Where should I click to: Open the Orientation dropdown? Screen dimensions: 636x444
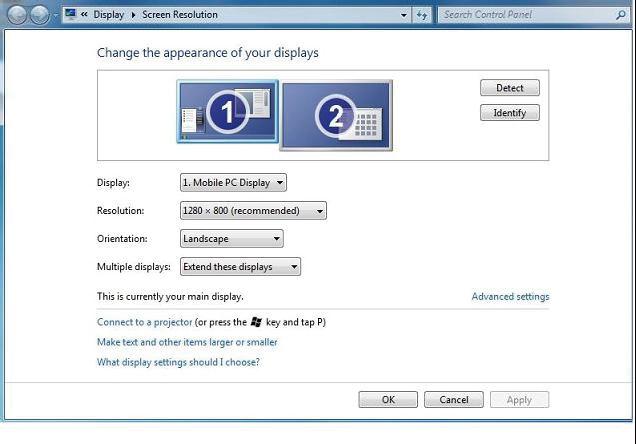coord(232,238)
